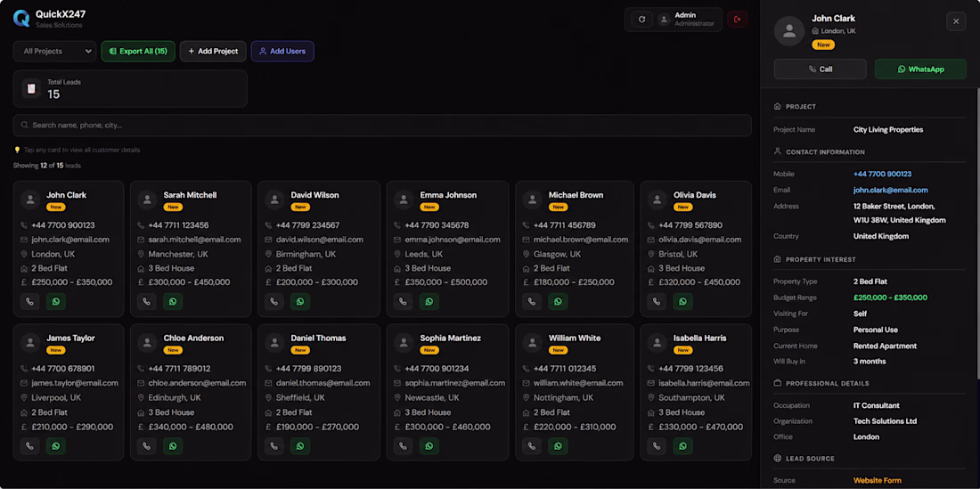
Task: Open Michael Brown's lead card by name
Action: pos(576,195)
